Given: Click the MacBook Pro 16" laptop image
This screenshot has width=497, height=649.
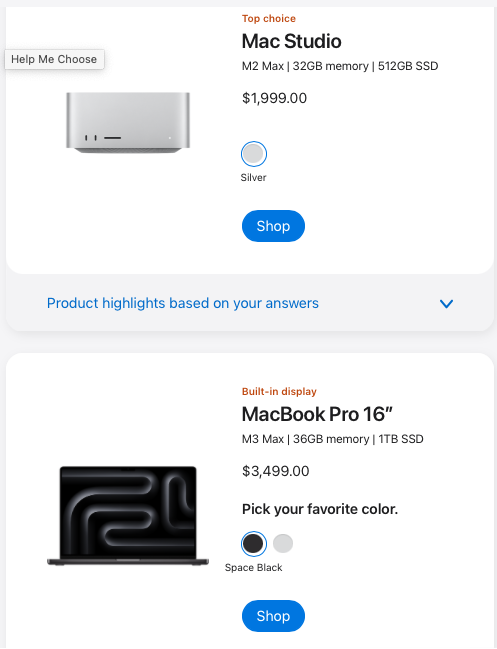Looking at the screenshot, I should coord(128,516).
